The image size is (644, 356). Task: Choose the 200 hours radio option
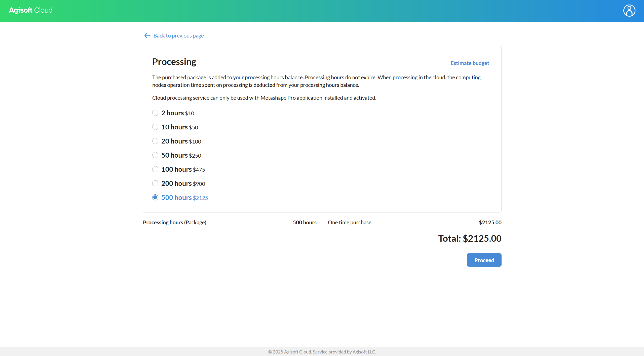pyautogui.click(x=155, y=183)
